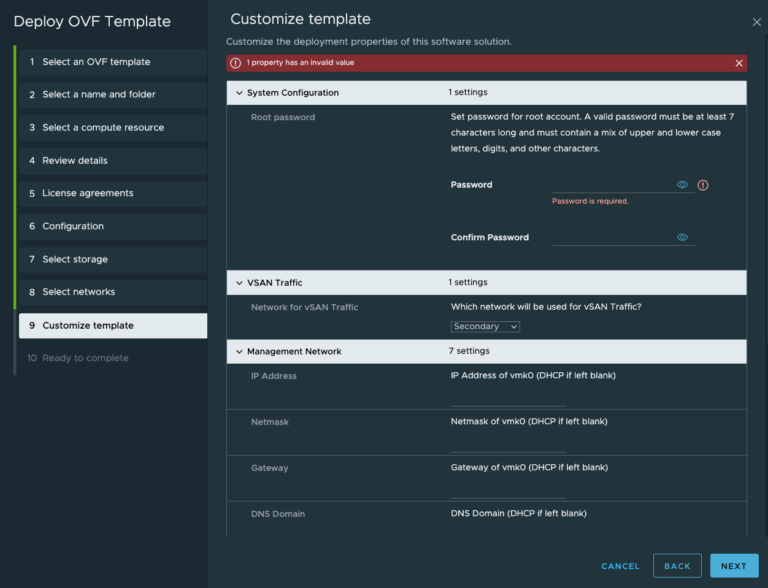Open the vSAN Traffic network dropdown

tap(485, 327)
